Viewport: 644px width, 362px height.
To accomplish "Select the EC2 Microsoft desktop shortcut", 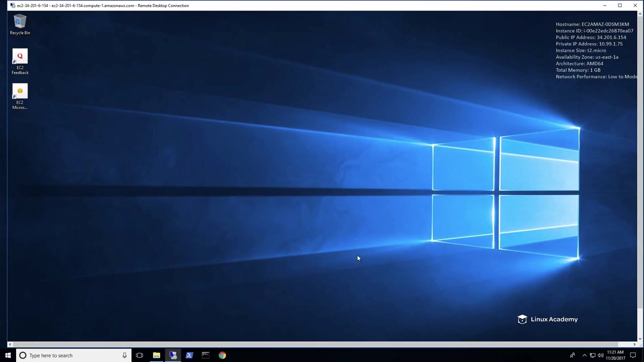I will (x=20, y=97).
